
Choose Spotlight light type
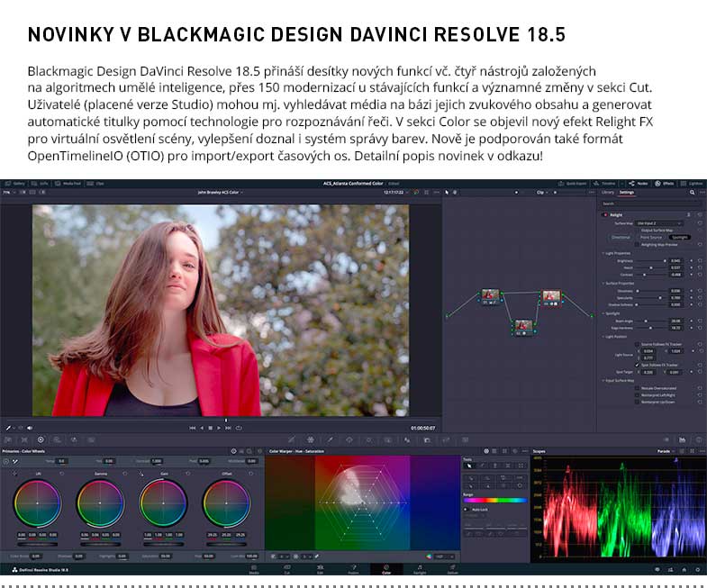(x=679, y=237)
